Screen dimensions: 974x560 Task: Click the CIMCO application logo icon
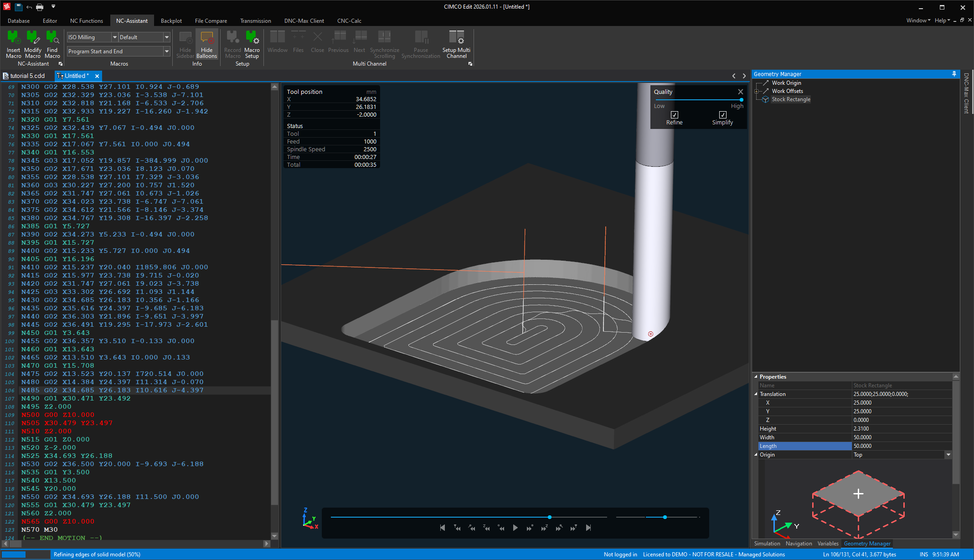[x=7, y=7]
